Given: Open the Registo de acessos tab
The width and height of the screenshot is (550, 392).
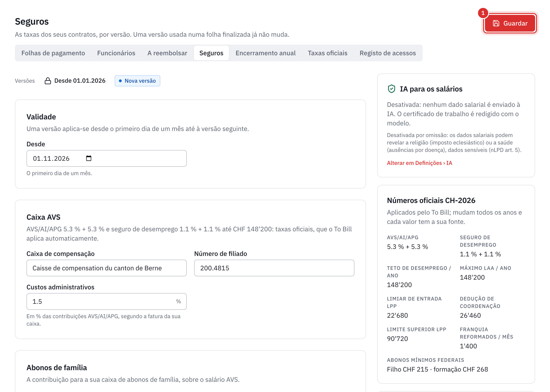Looking at the screenshot, I should pos(387,53).
